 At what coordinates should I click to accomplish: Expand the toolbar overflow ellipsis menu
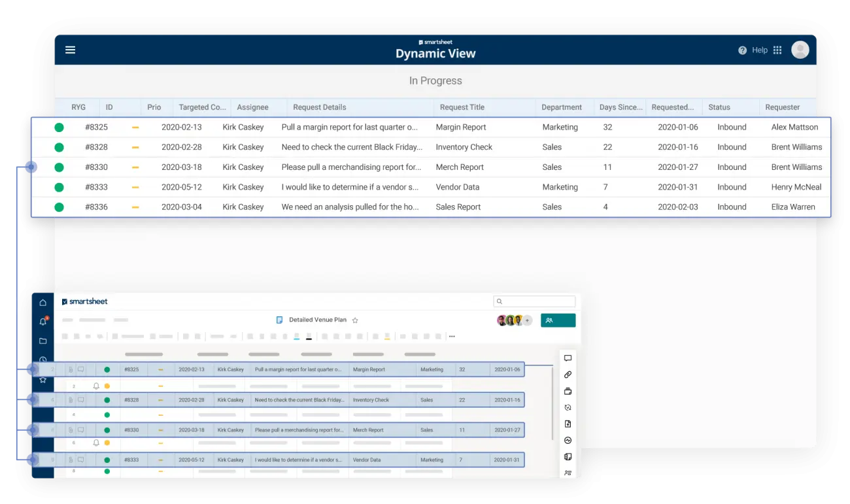pos(452,335)
